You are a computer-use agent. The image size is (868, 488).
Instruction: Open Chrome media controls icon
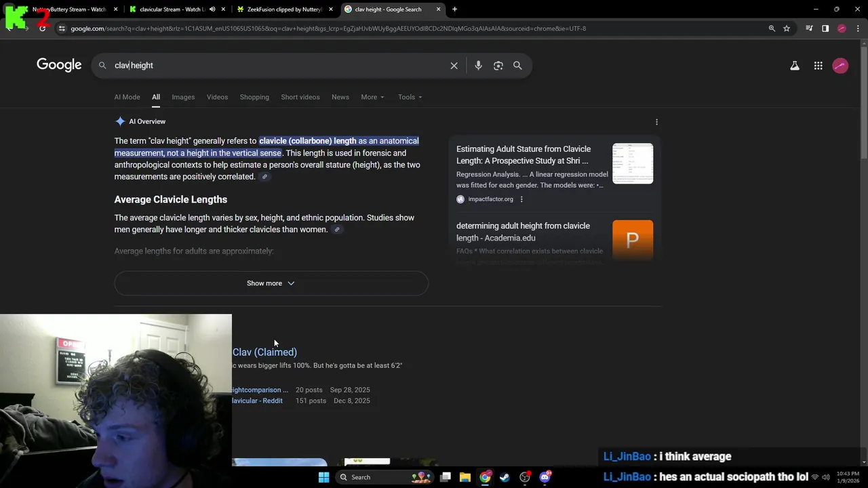point(809,28)
